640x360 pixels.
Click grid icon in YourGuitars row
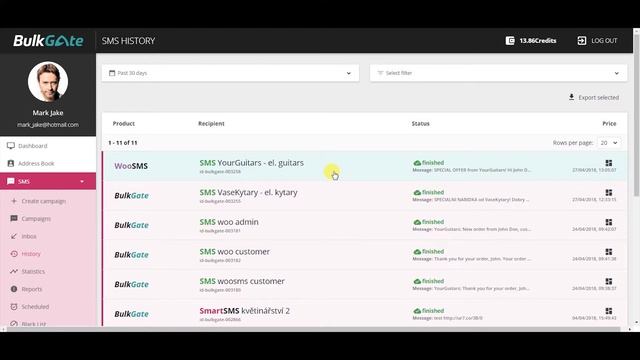[609, 163]
